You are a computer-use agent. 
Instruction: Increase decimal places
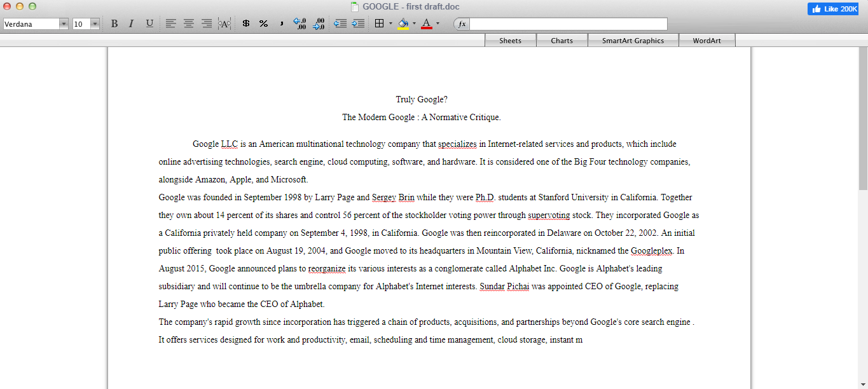[x=300, y=24]
